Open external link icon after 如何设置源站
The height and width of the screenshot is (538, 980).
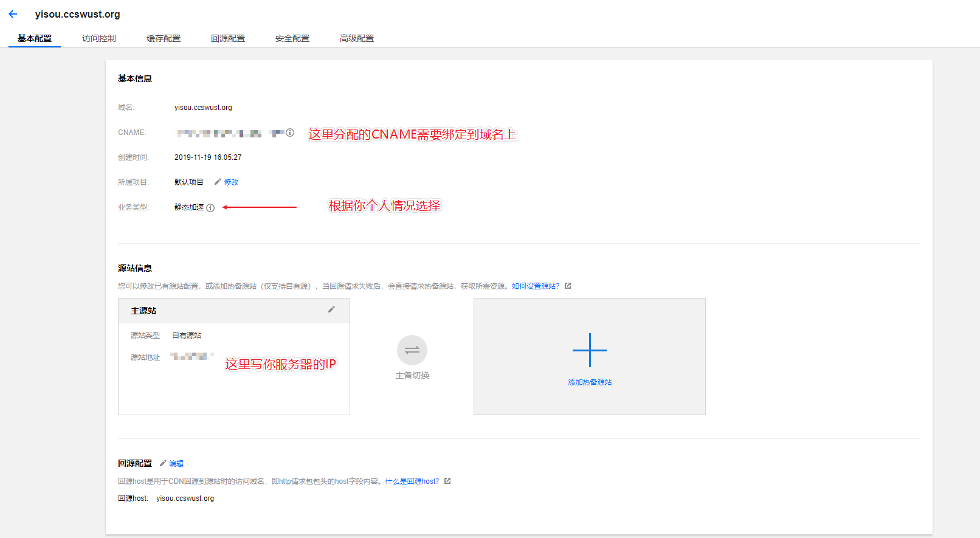[568, 286]
